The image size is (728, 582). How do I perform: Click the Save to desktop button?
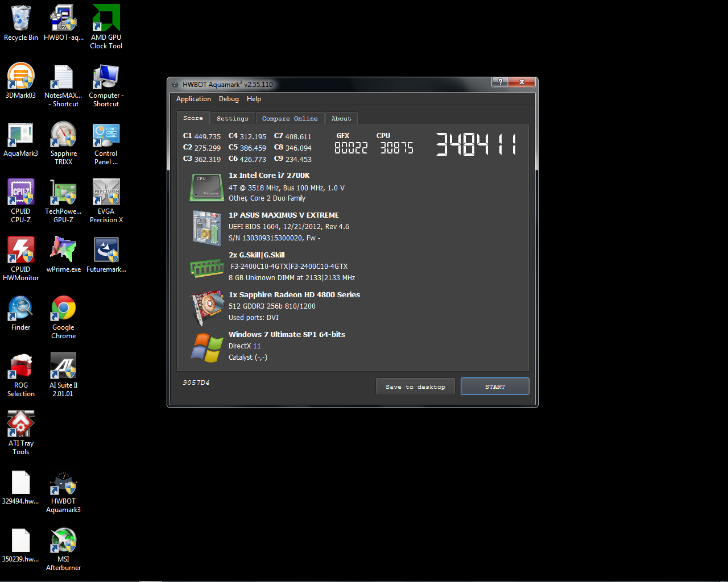[415, 386]
